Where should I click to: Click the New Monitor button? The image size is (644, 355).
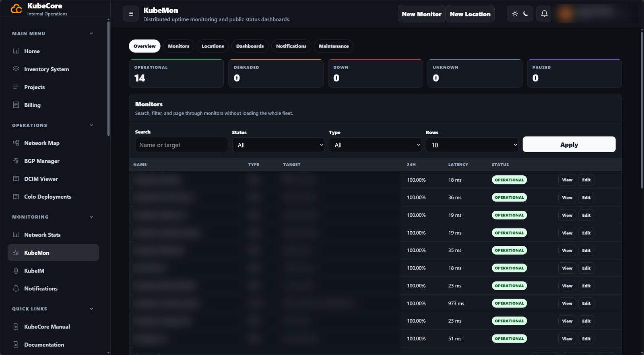point(421,14)
